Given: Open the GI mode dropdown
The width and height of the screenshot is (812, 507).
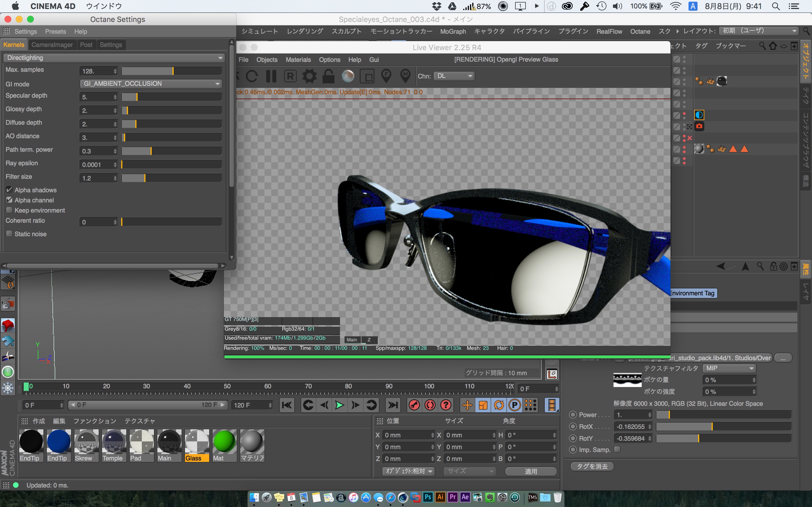Looking at the screenshot, I should pyautogui.click(x=151, y=83).
